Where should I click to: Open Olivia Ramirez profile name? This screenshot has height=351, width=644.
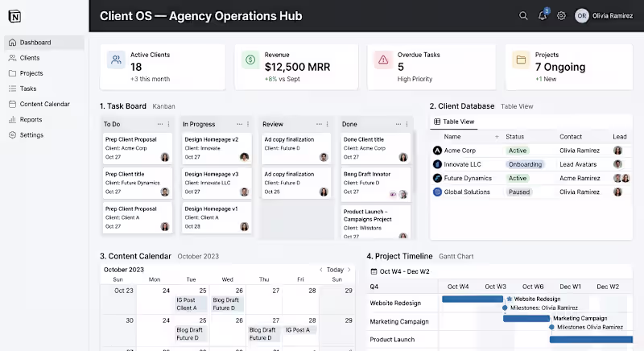click(613, 15)
